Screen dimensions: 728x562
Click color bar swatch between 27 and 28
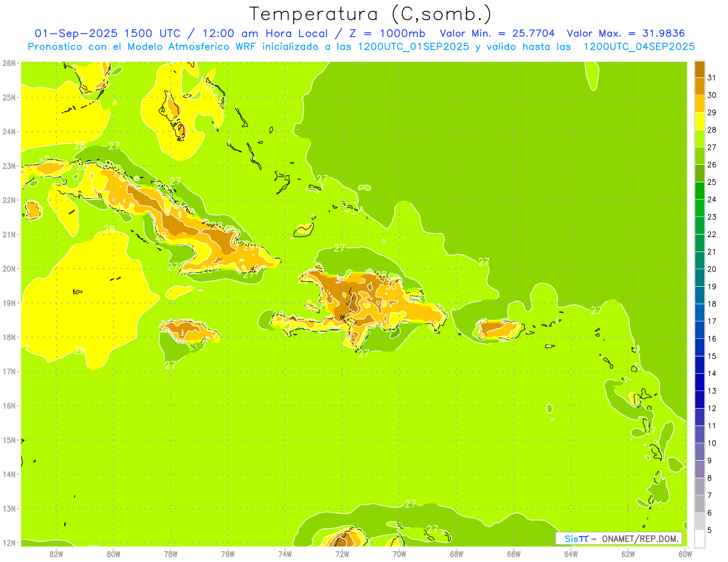coord(699,138)
